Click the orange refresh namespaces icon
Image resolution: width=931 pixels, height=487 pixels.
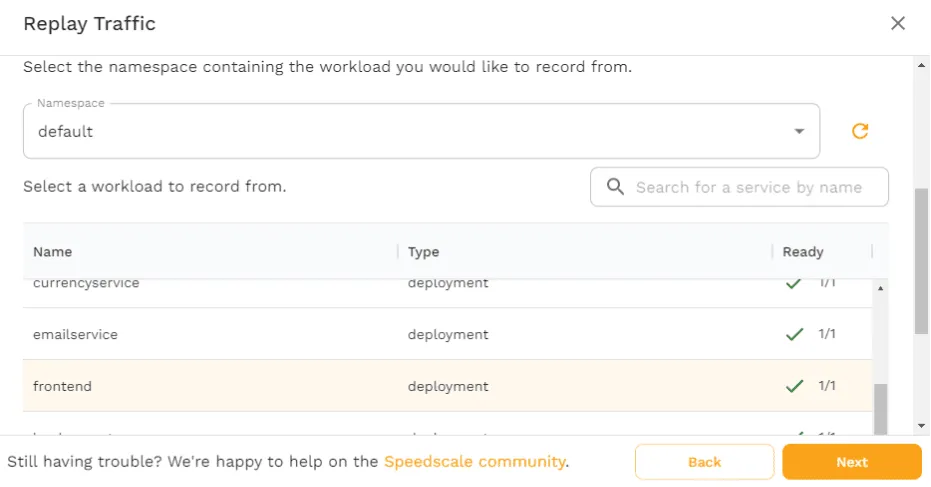coord(859,131)
